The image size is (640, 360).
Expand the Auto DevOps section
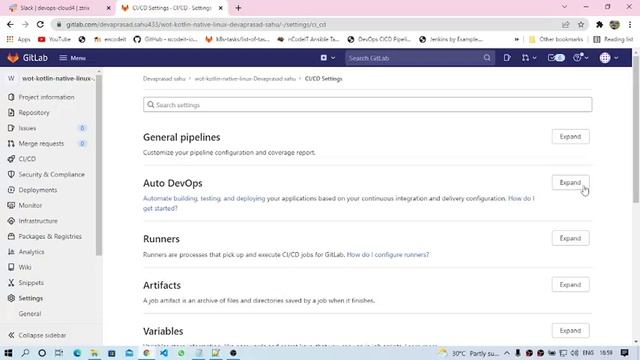pos(570,182)
